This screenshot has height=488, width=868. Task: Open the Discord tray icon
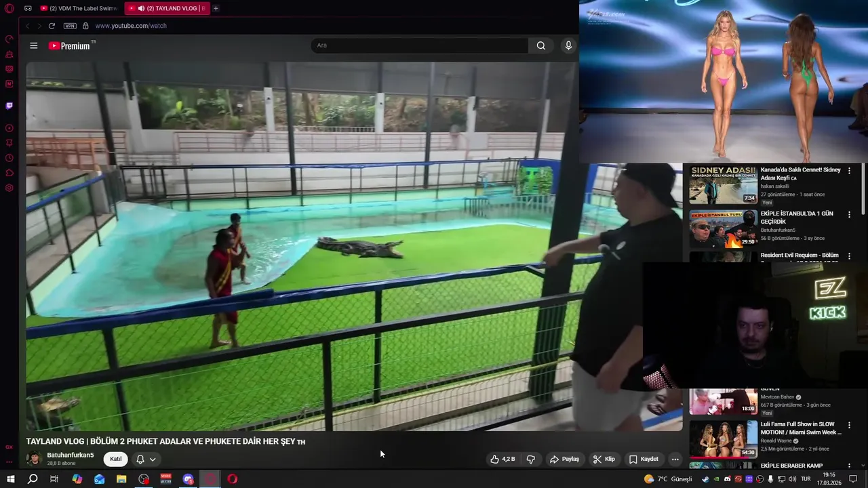click(x=728, y=479)
